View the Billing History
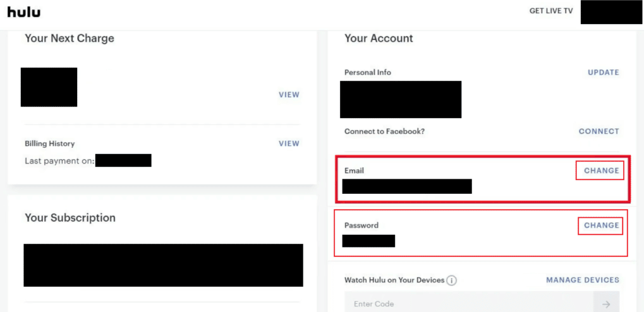 (x=289, y=143)
